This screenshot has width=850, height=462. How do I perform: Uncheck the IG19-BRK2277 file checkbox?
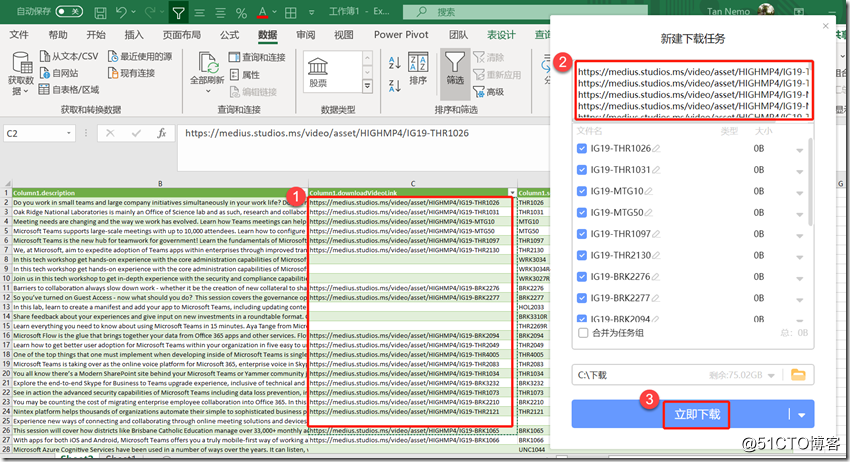pyautogui.click(x=582, y=298)
